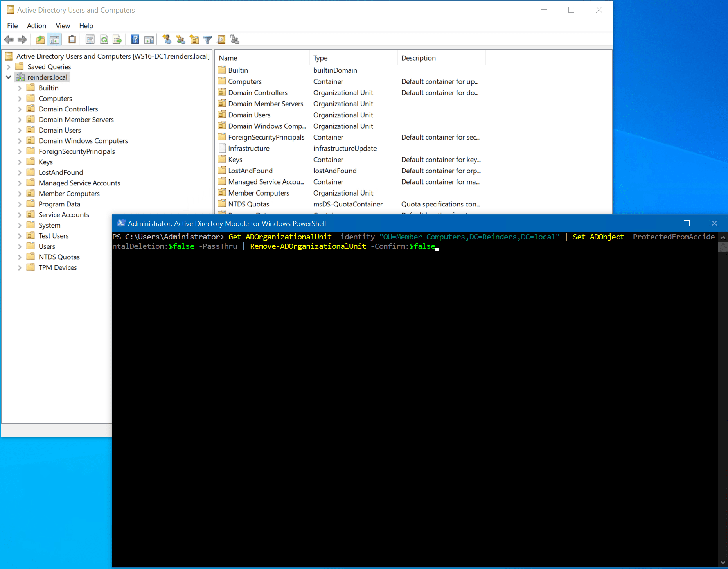Screen dimensions: 728x569
Task: Sort by the Description column header
Action: coord(442,58)
